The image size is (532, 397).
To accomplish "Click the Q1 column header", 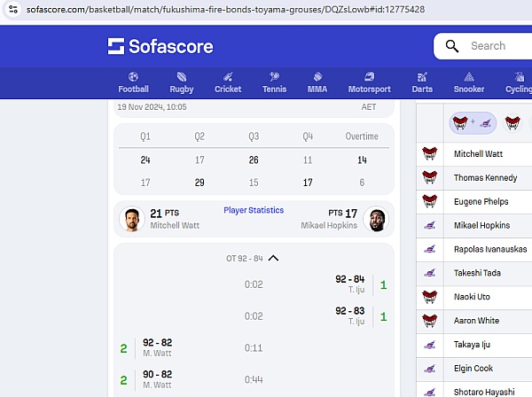I will coord(145,136).
